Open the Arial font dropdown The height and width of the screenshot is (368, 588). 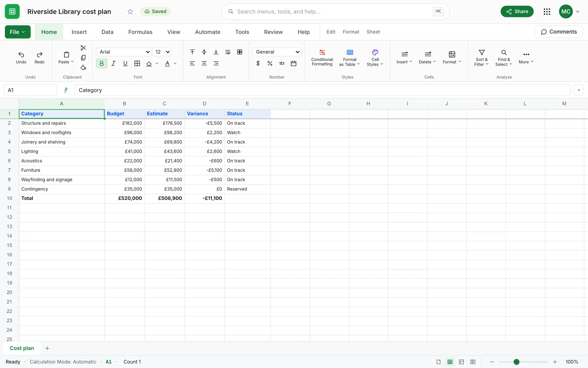124,52
